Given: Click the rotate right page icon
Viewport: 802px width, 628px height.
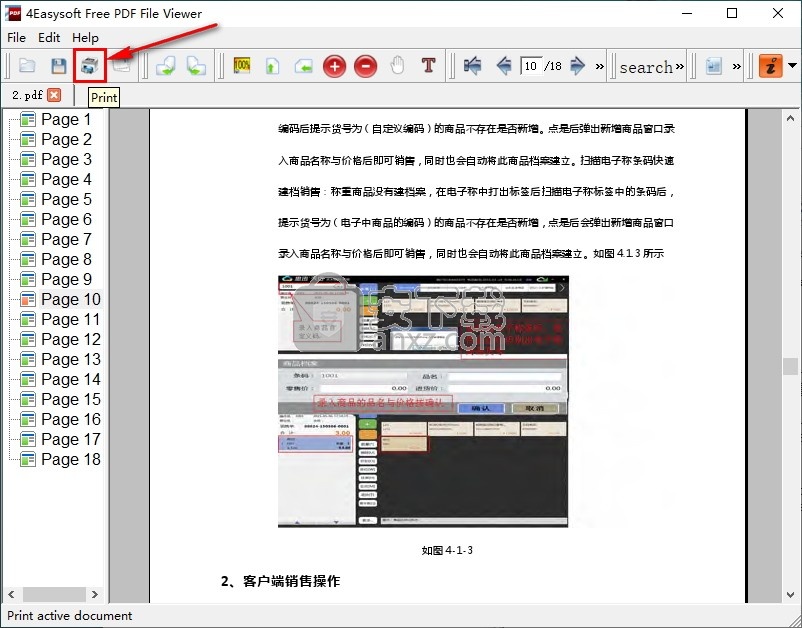Looking at the screenshot, I should pos(196,66).
